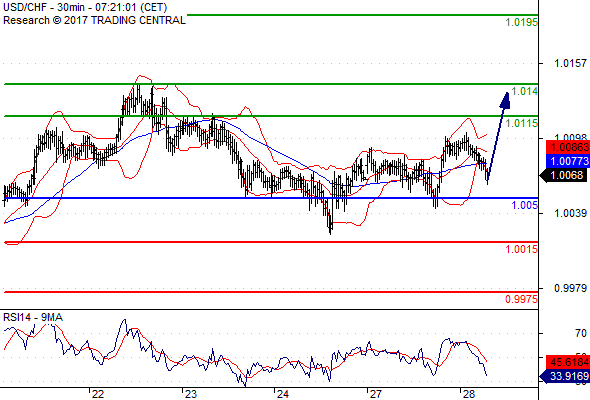Click the upward blue forecast arrow head

coord(505,101)
